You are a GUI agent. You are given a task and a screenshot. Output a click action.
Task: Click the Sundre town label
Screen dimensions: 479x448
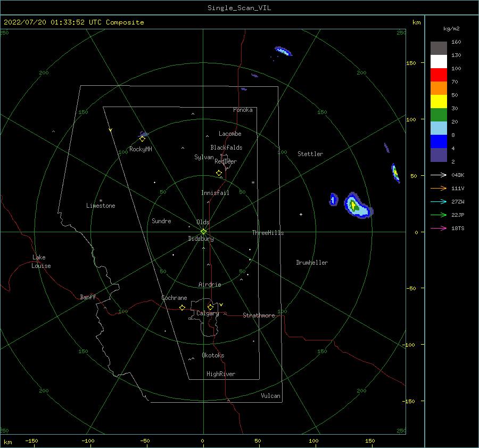[161, 221]
